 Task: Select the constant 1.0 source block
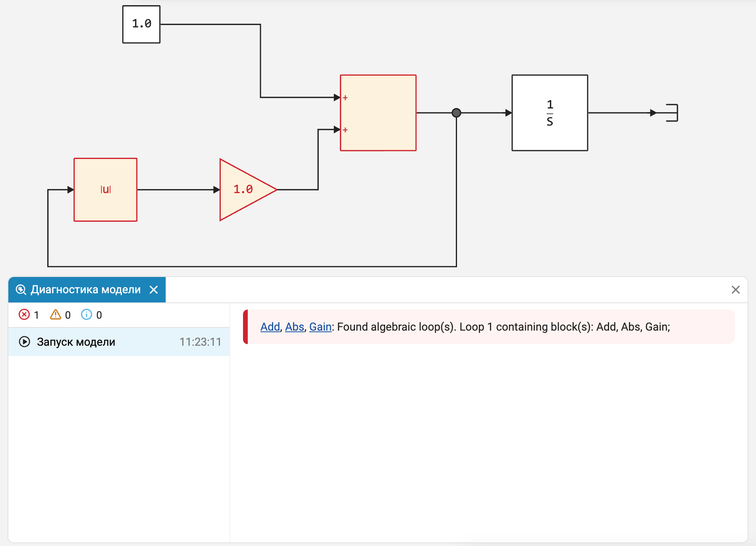click(x=141, y=24)
